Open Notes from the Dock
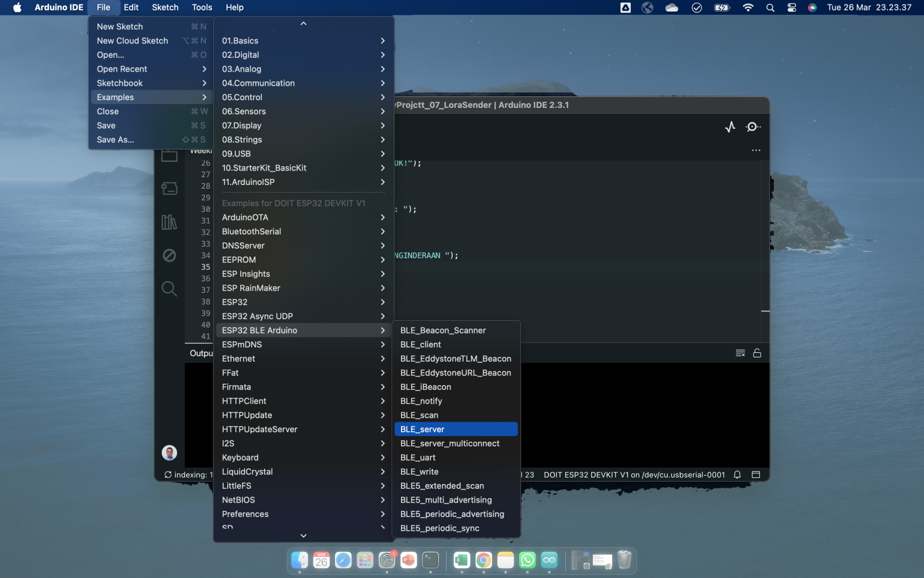This screenshot has height=578, width=924. 505,560
